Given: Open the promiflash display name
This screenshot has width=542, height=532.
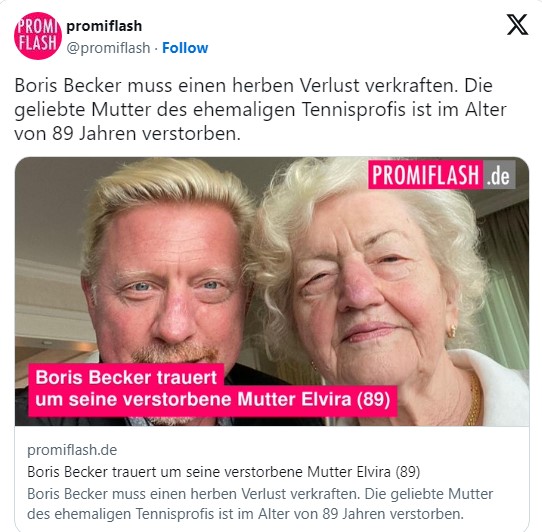Looking at the screenshot, I should [x=104, y=26].
